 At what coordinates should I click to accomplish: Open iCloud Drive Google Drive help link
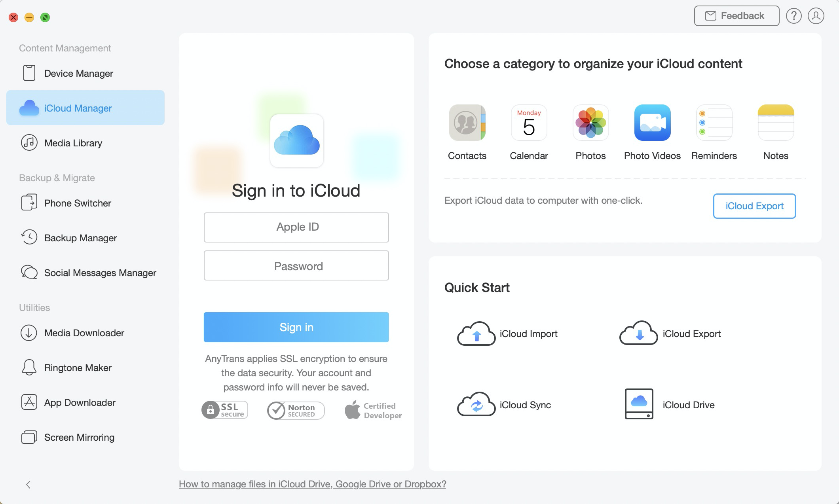(x=313, y=483)
